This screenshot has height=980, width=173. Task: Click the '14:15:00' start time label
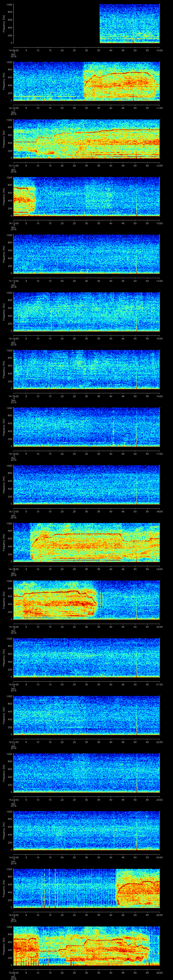(13, 396)
